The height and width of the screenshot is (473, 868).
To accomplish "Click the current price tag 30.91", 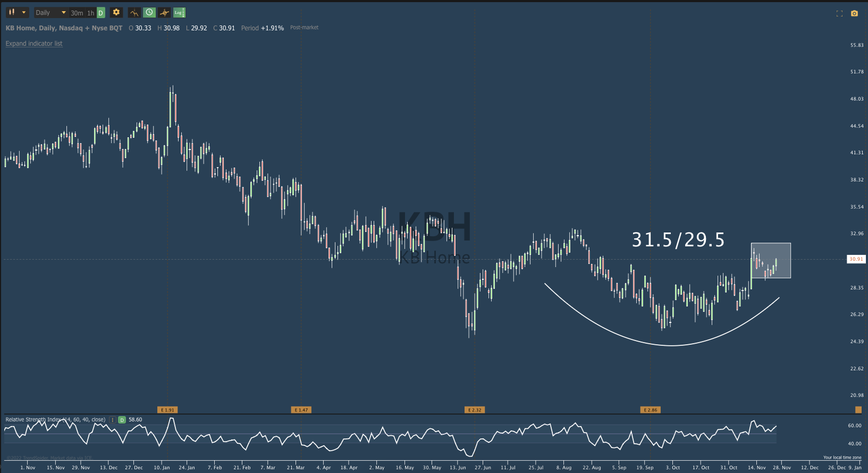I will [x=856, y=259].
